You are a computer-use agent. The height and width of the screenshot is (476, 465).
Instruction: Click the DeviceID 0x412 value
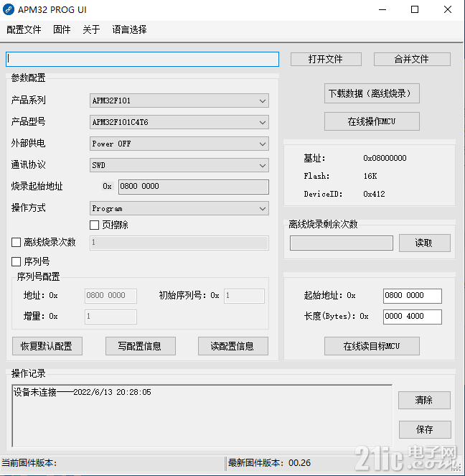point(374,194)
